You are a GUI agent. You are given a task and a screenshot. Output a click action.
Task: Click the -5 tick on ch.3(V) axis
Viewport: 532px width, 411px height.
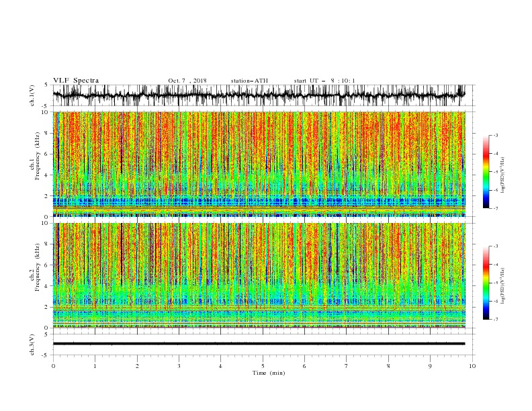pyautogui.click(x=46, y=355)
